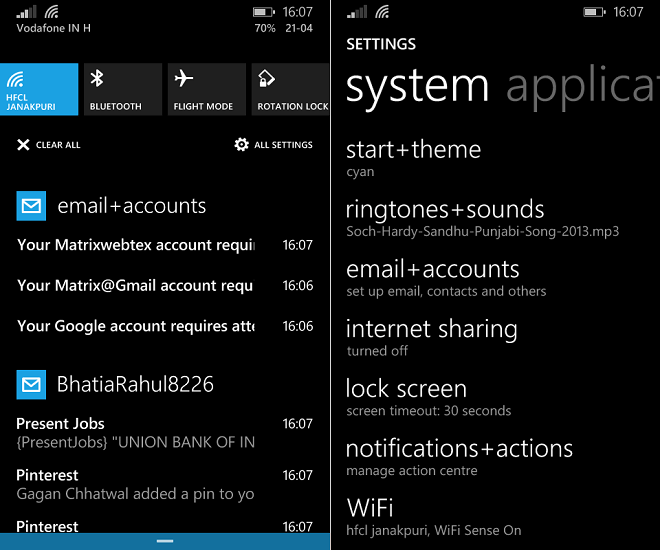Toggle the Flight Mode quick action tile

207,89
